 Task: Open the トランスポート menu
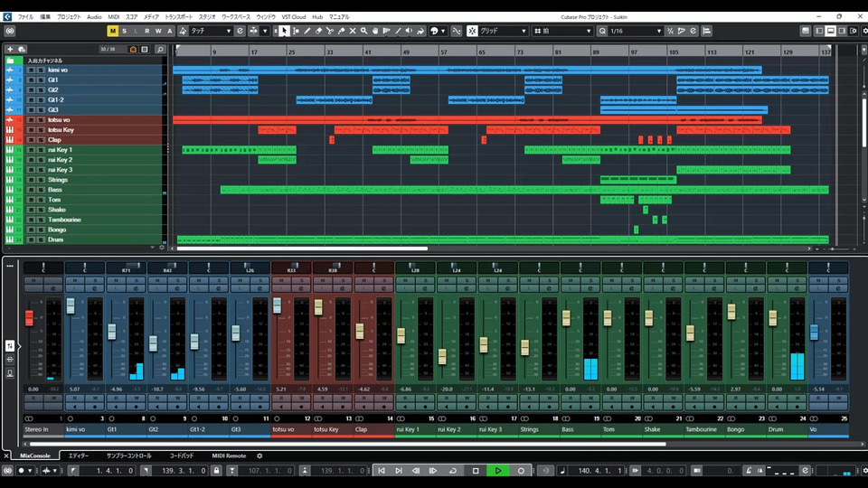tap(178, 17)
